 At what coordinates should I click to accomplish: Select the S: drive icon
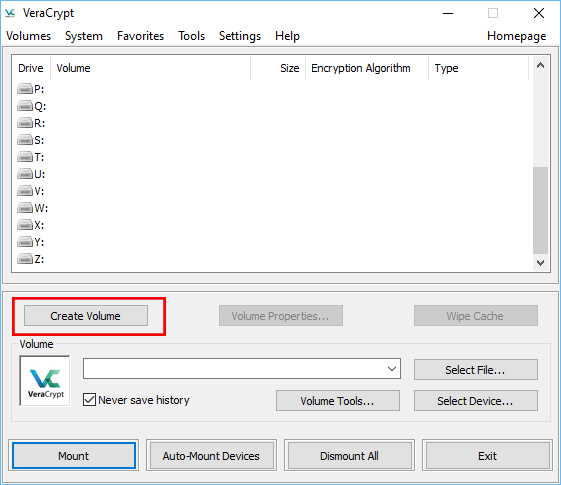click(25, 140)
